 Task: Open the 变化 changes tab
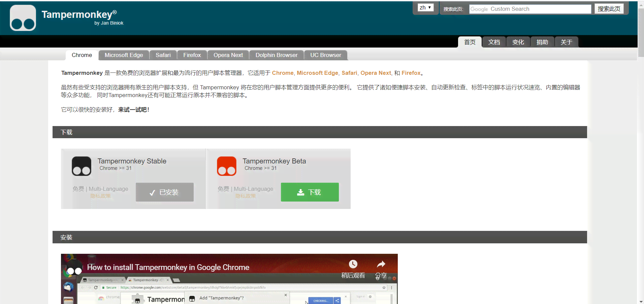[x=518, y=42]
